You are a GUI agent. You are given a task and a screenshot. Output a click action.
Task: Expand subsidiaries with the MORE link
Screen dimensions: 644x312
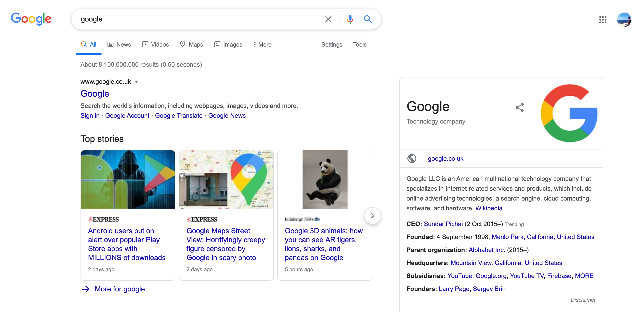tap(584, 276)
